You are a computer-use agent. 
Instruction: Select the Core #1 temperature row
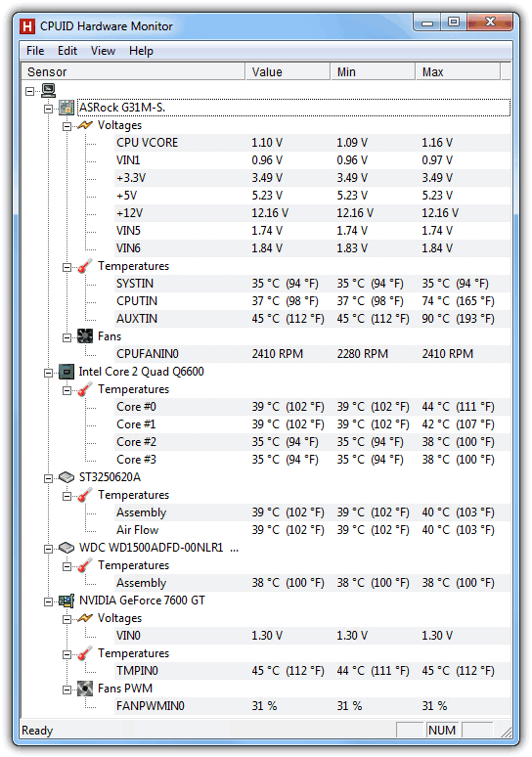pyautogui.click(x=312, y=424)
